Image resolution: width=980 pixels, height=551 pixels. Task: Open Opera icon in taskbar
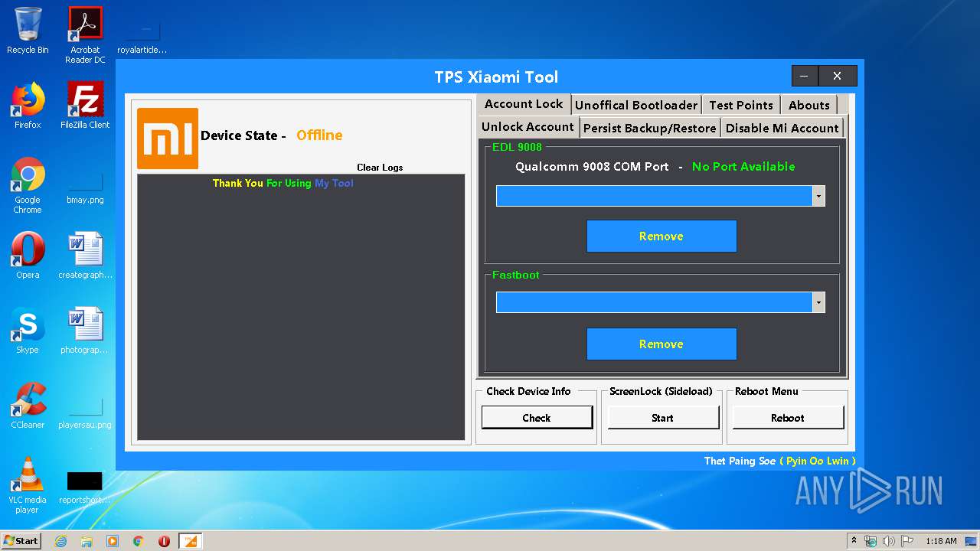(x=164, y=541)
